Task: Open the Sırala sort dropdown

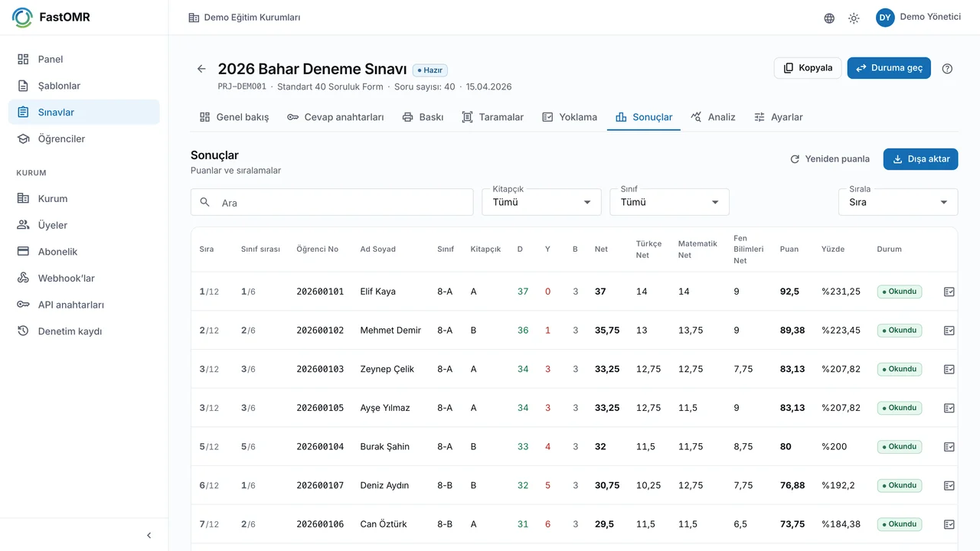Action: pos(898,202)
